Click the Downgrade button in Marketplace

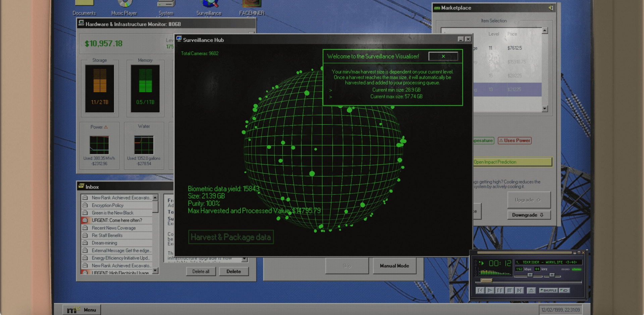point(528,215)
